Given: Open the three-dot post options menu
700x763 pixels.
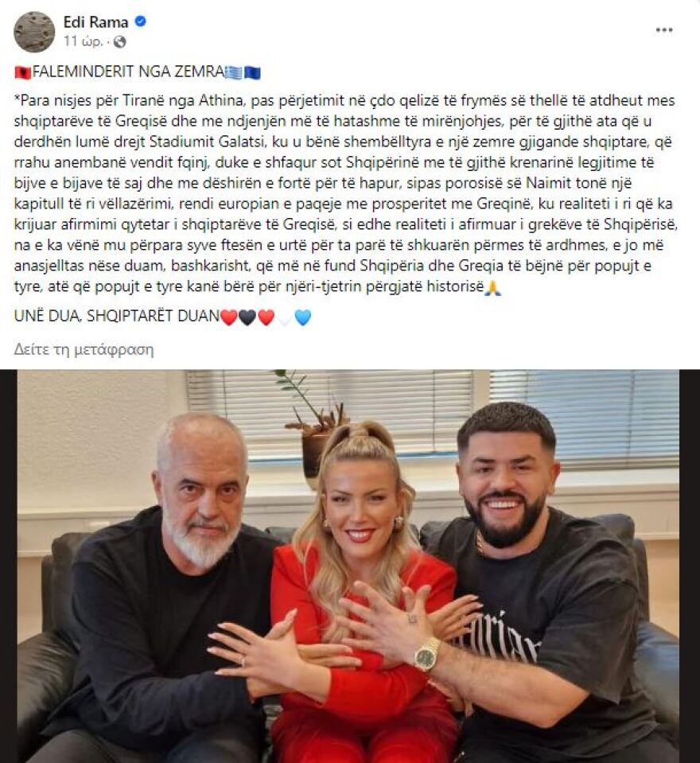Looking at the screenshot, I should coord(664,30).
